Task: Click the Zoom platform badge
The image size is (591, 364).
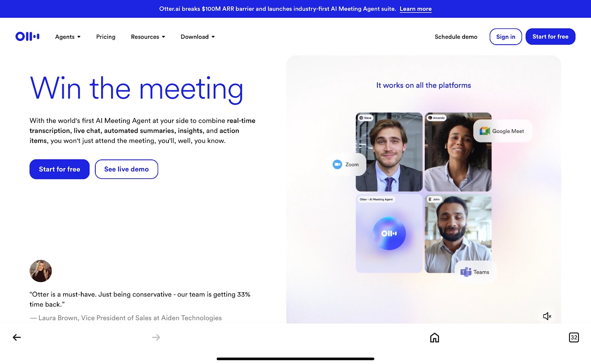Action: coord(346,165)
